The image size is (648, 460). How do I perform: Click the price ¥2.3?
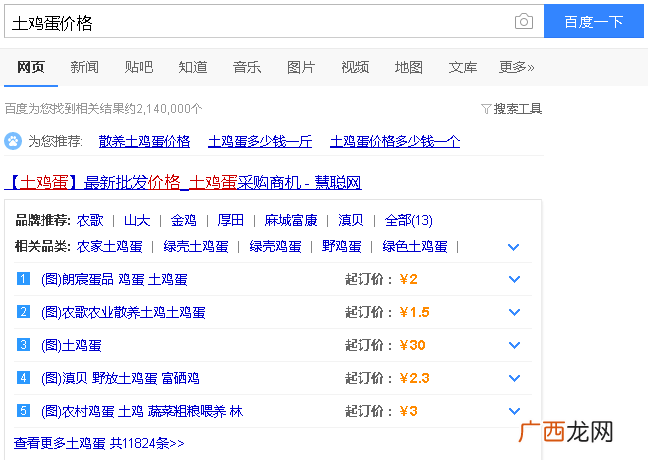[x=415, y=378]
